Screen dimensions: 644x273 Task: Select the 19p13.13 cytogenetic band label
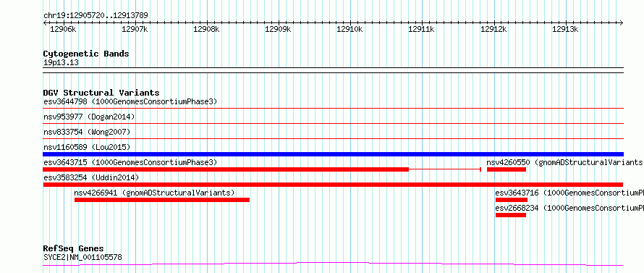pyautogui.click(x=61, y=63)
